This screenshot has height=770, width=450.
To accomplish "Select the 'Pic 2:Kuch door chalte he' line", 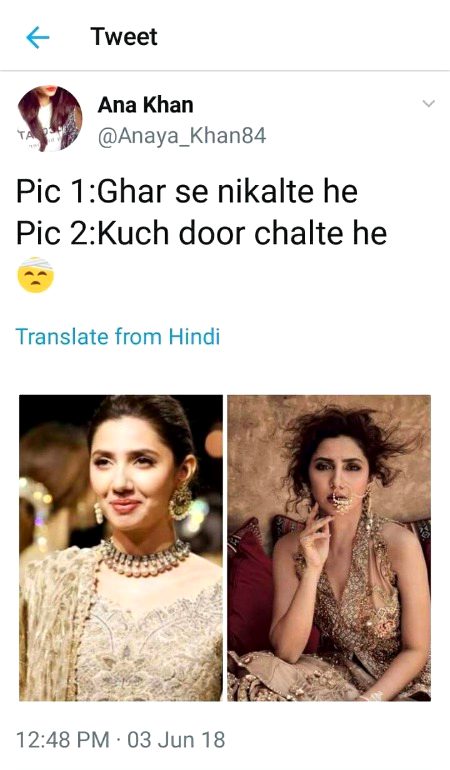I will (201, 233).
